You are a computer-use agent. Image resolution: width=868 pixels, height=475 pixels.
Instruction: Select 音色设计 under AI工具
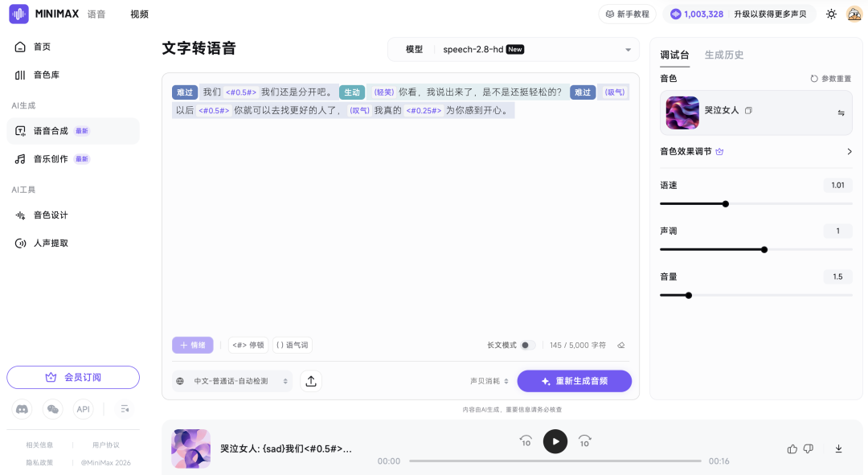pos(51,215)
